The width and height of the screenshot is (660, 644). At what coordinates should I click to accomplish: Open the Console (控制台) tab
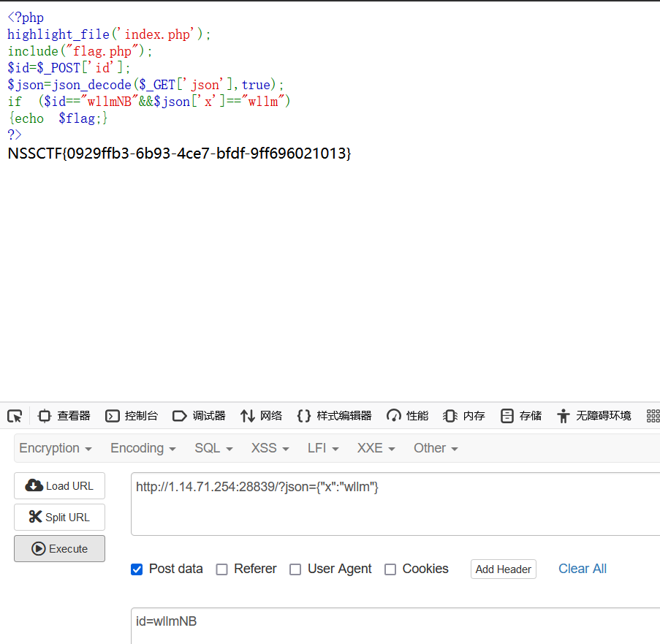[x=132, y=416]
